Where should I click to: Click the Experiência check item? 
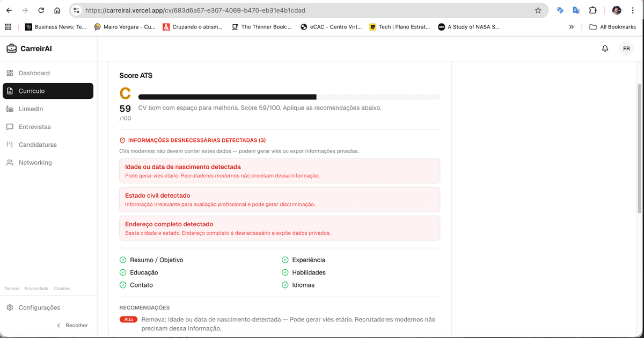(x=308, y=260)
